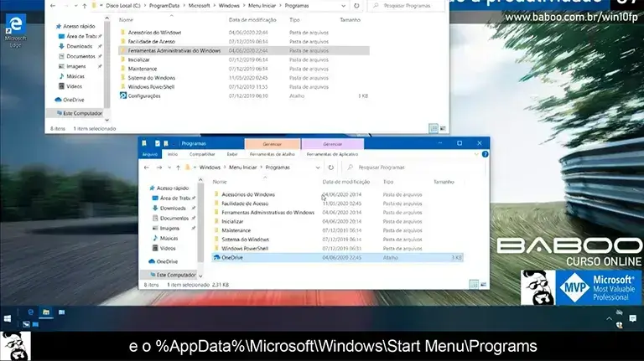Go back in front Programas window
644x361 pixels.
click(147, 168)
